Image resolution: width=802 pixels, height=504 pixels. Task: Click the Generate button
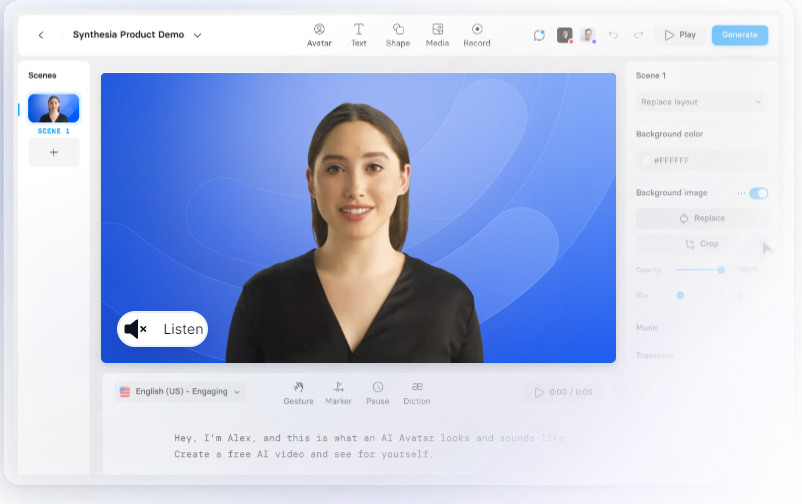pos(739,35)
